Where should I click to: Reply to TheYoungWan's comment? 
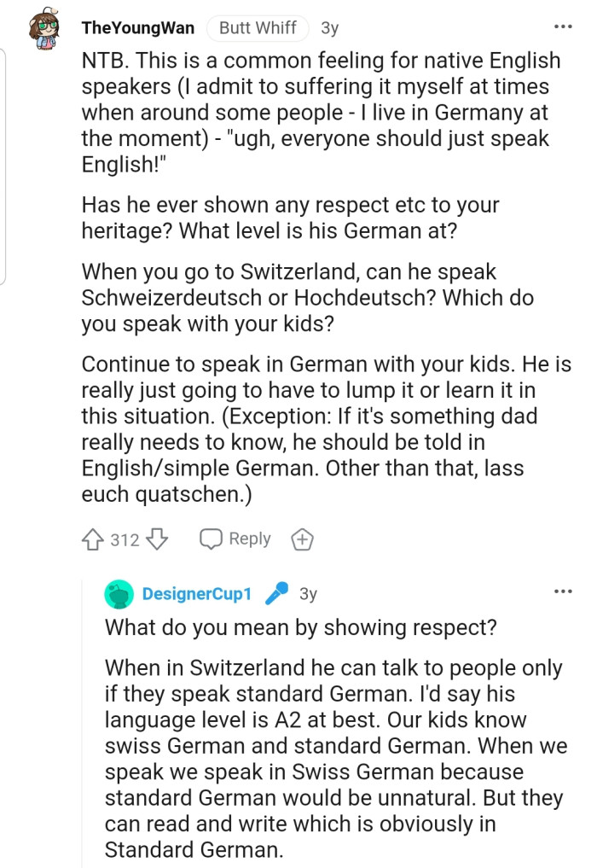point(235,539)
